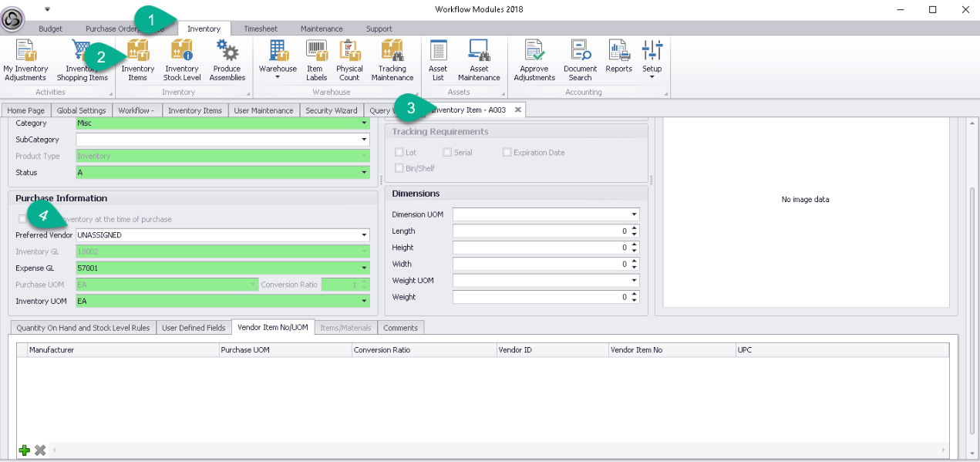Open the Dimension UOM dropdown
This screenshot has height=462, width=980.
634,214
